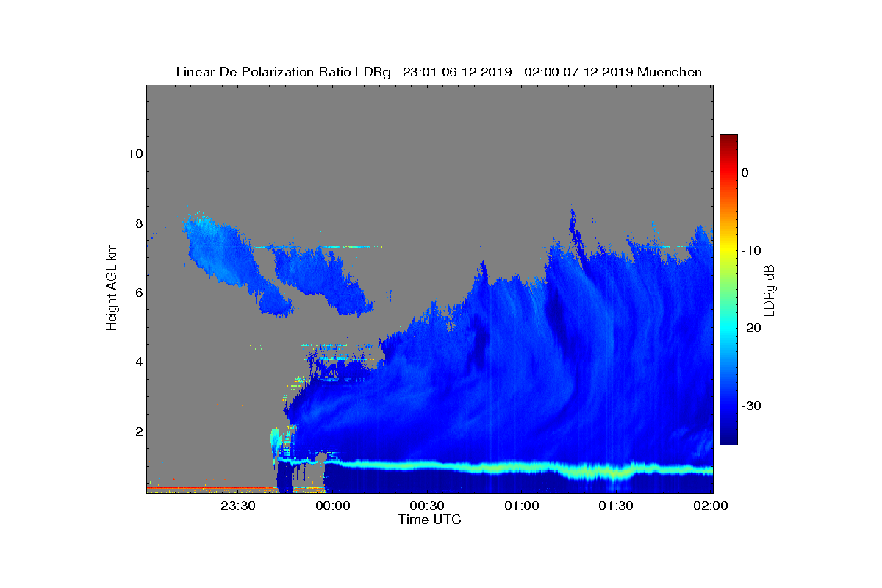Click the "Height AGL km" axis label
Image resolution: width=882 pixels, height=588 pixels.
pyautogui.click(x=112, y=288)
